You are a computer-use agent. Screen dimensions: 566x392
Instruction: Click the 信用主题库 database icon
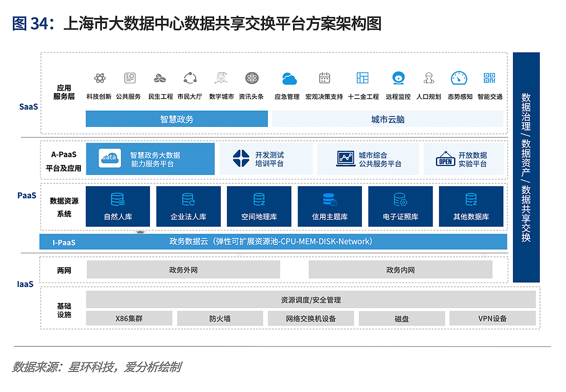click(x=330, y=200)
